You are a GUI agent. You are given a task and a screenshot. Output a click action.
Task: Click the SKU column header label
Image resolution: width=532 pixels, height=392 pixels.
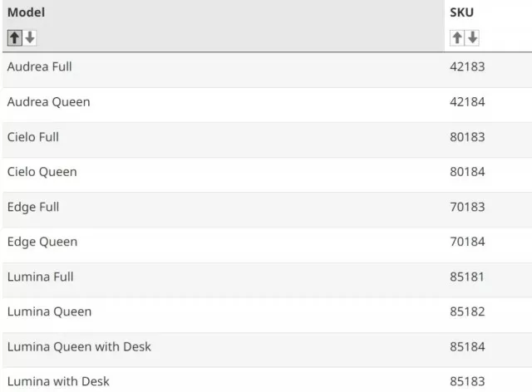tap(461, 12)
